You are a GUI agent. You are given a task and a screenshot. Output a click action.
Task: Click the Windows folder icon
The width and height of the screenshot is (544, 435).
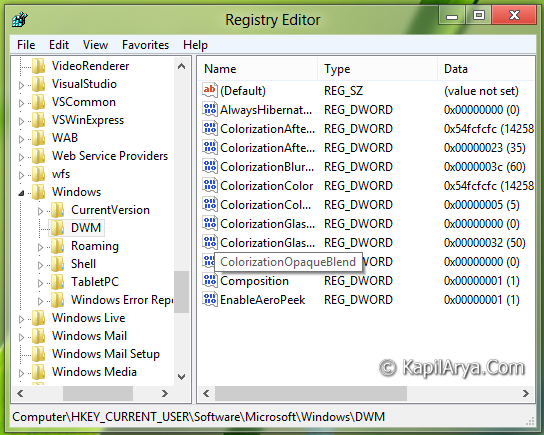[39, 192]
